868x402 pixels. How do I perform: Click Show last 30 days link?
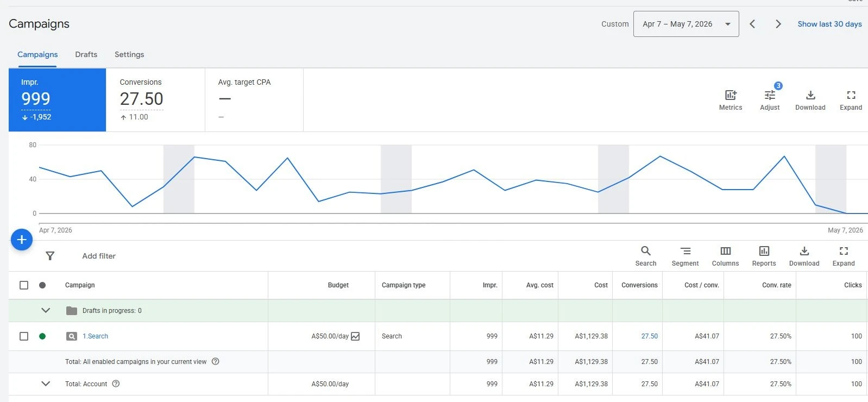click(x=829, y=24)
